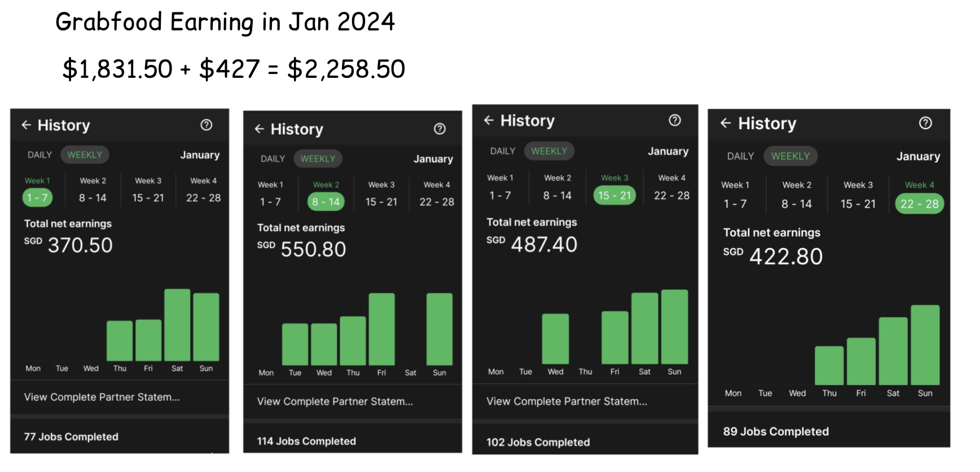The height and width of the screenshot is (472, 980).
Task: Select WEEKLY toggle in the 422.80 earnings panel
Action: coord(790,156)
